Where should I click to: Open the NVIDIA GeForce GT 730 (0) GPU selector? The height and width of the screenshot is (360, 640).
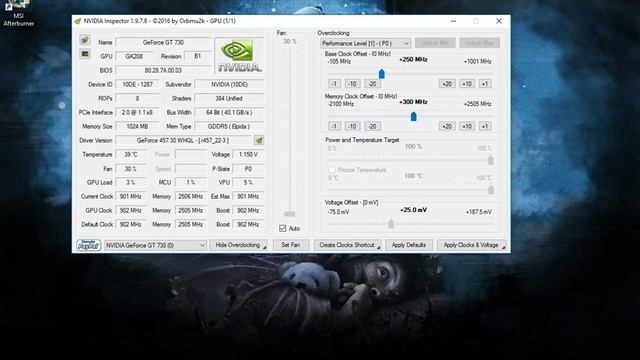[155, 245]
